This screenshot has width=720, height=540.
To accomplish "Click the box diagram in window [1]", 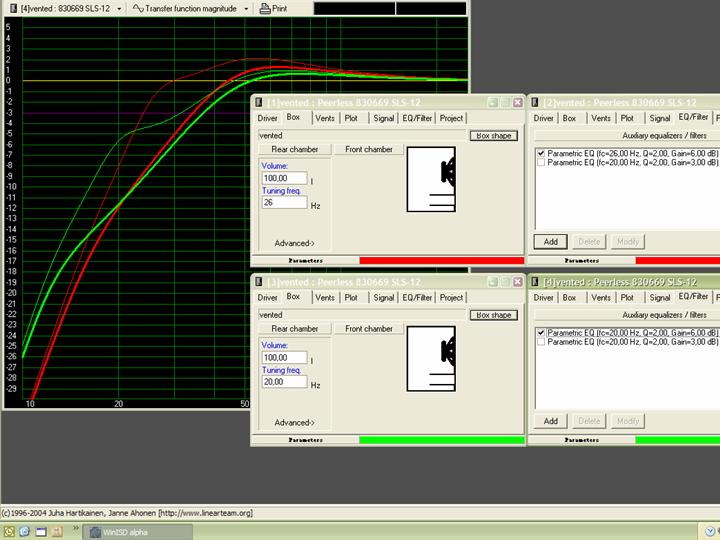I will (x=431, y=179).
